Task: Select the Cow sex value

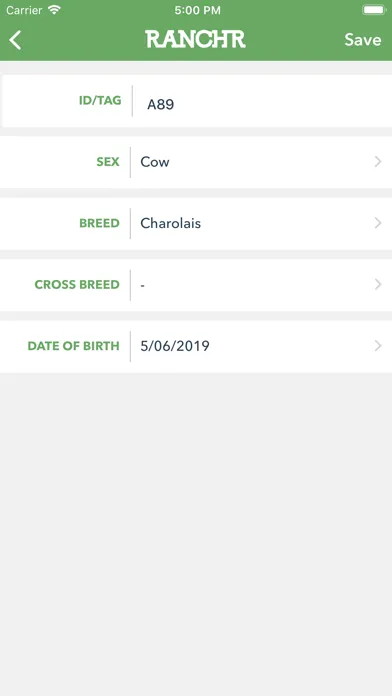Action: pos(155,162)
